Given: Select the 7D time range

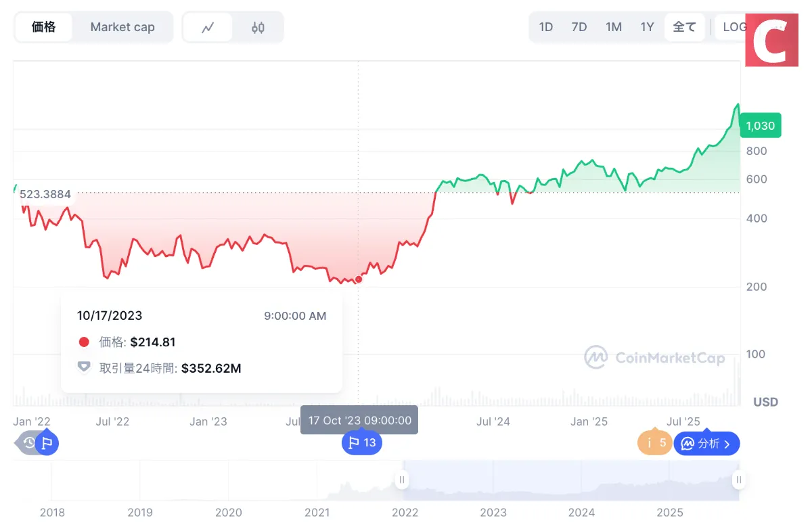Looking at the screenshot, I should pyautogui.click(x=579, y=27).
